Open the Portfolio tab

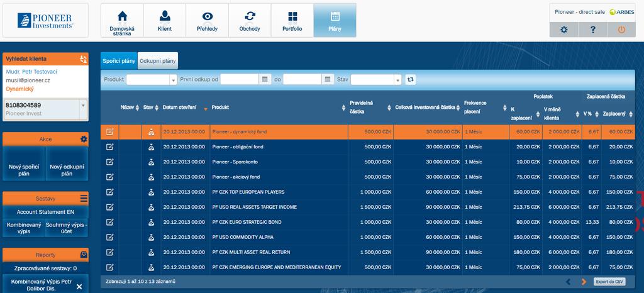292,20
